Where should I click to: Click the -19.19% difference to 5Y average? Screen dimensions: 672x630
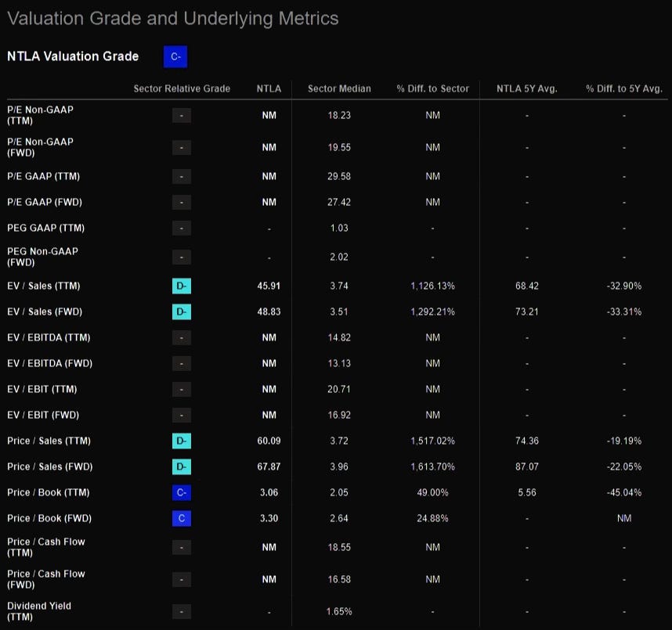[x=624, y=441]
